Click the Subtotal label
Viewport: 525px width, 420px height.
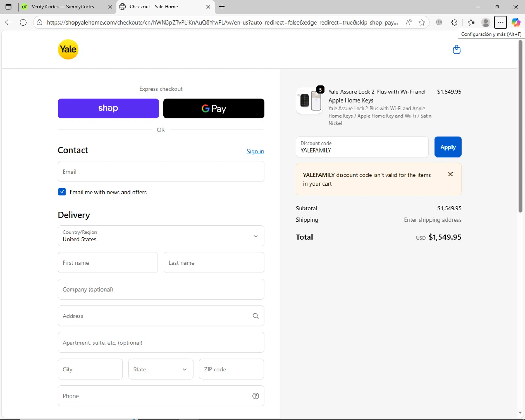(306, 208)
